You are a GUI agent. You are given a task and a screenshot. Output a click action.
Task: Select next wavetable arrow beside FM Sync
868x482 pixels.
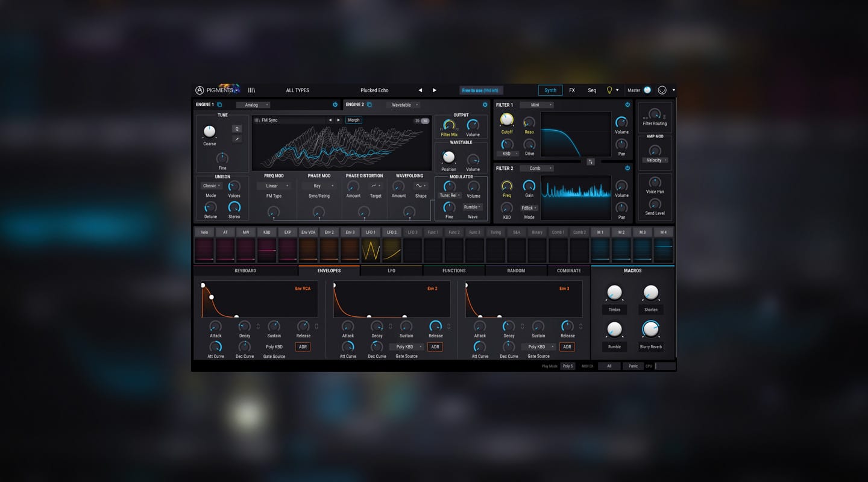[338, 120]
